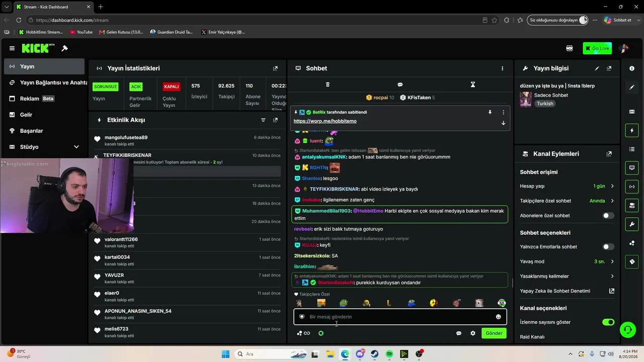The height and width of the screenshot is (362, 644).
Task: Open the hamburger navigation menu
Action: [x=12, y=48]
